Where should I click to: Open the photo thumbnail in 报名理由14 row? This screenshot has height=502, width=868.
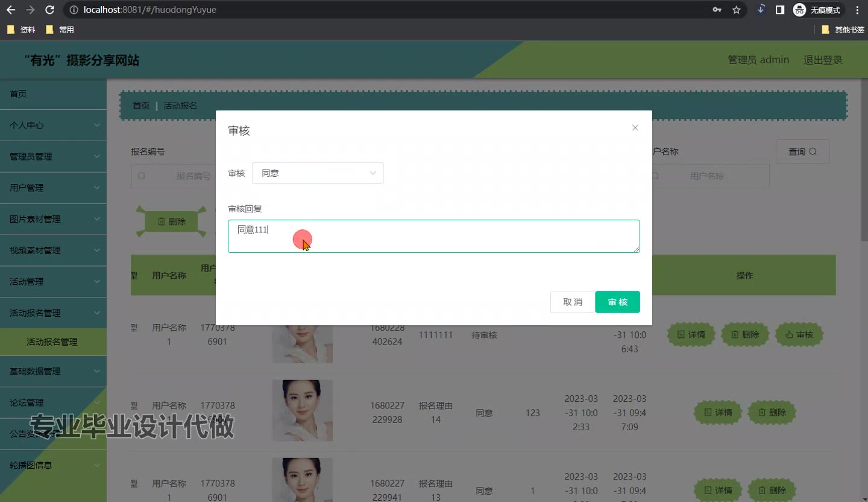coord(303,410)
